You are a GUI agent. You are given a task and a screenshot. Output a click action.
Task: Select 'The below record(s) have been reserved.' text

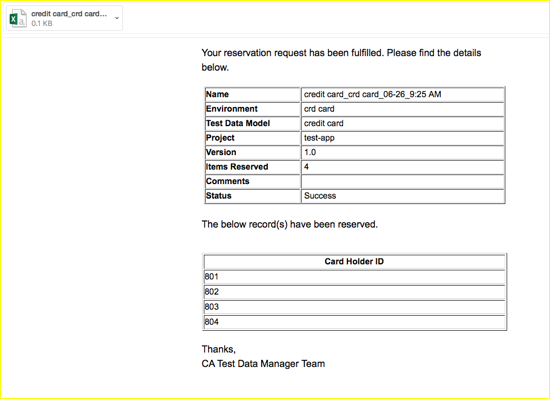pos(289,224)
